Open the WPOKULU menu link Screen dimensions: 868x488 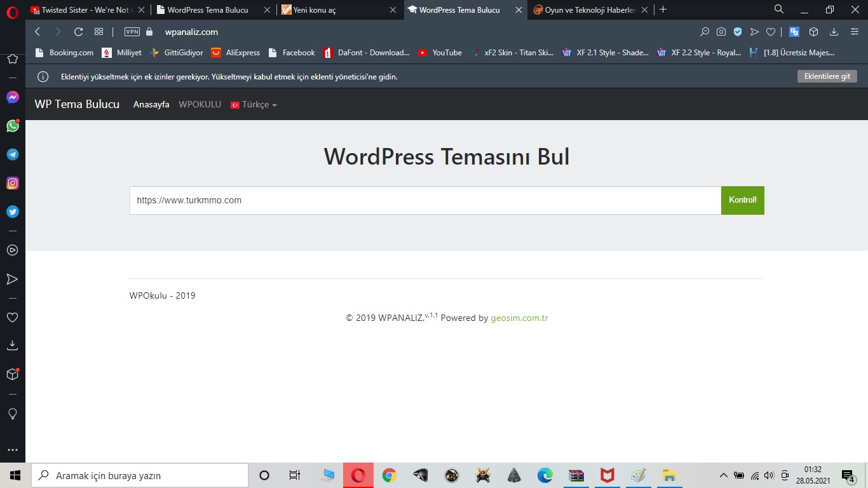[200, 105]
